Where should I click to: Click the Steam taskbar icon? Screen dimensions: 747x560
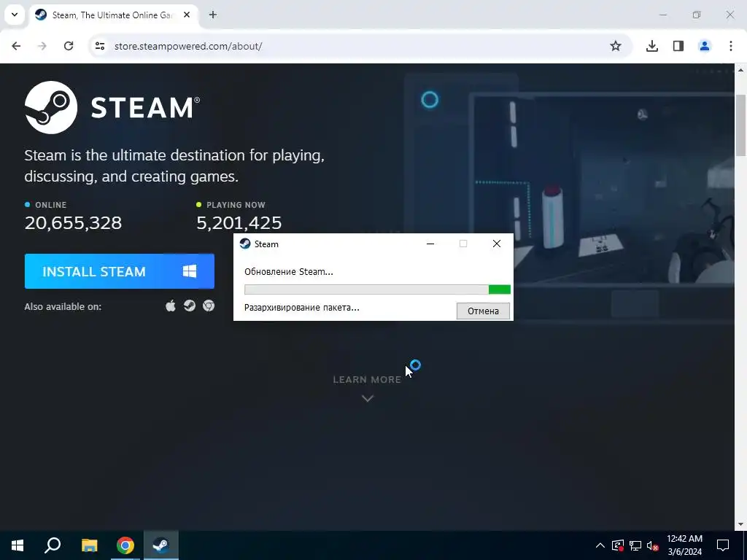[x=161, y=545]
